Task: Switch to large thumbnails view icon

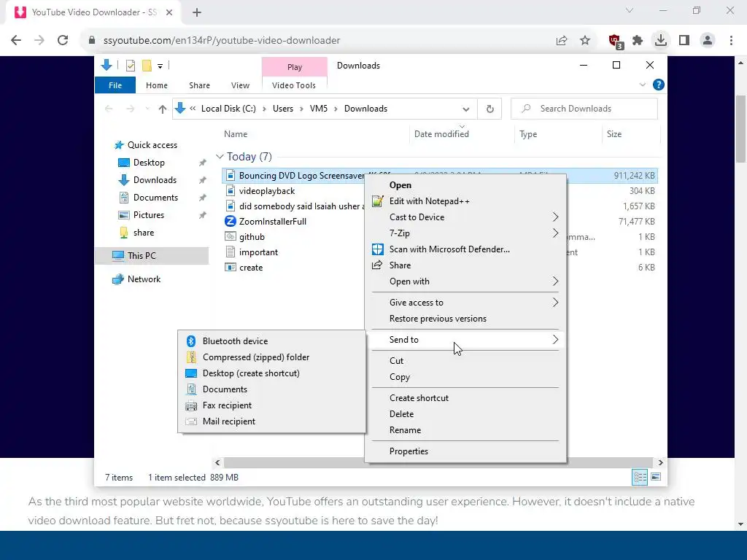Action: pyautogui.click(x=656, y=477)
